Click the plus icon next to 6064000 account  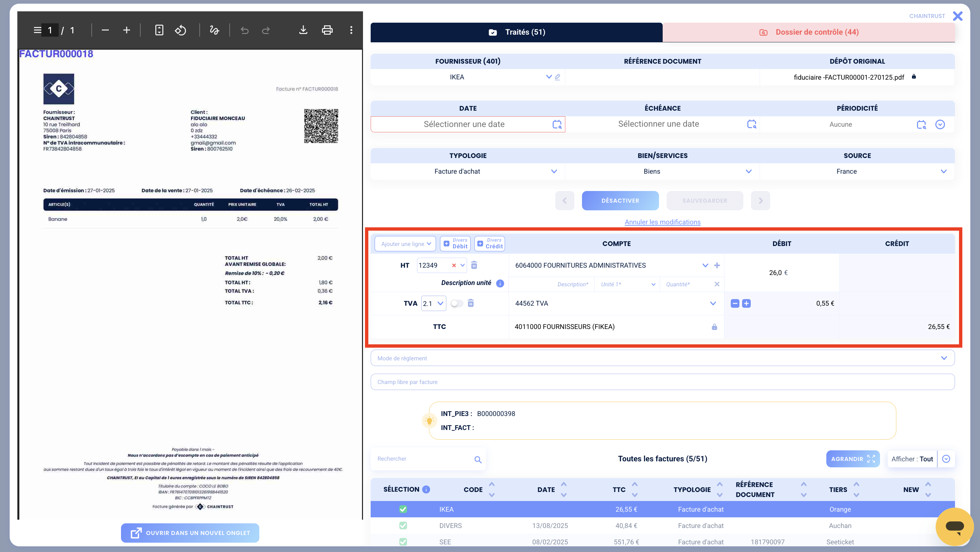[x=717, y=265]
